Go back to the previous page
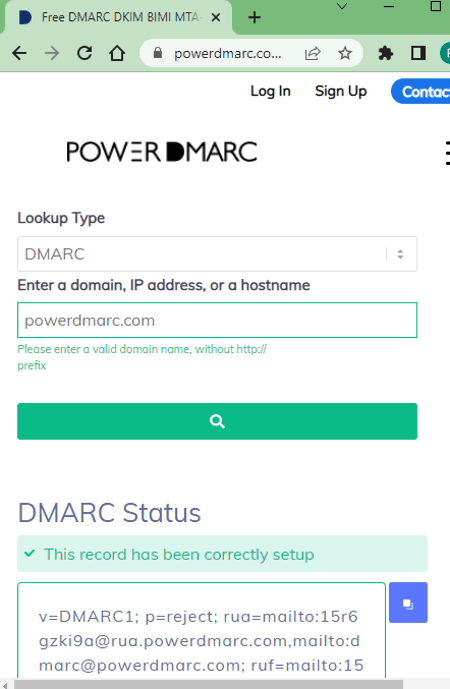 point(19,54)
